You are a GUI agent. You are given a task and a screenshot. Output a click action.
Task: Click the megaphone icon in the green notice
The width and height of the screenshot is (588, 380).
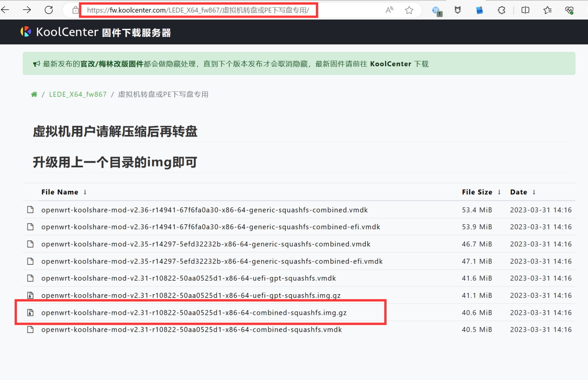(36, 64)
